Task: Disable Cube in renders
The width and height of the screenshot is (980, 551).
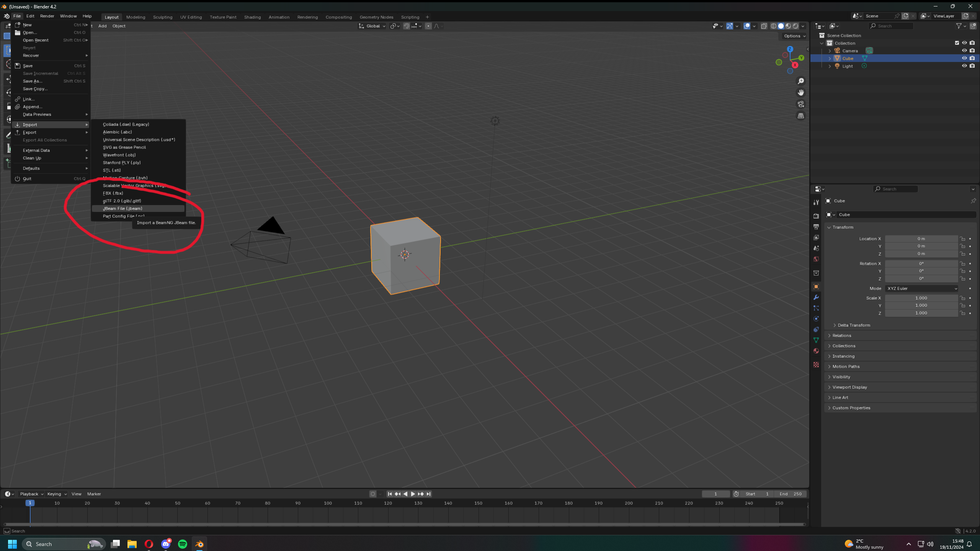Action: [x=972, y=58]
